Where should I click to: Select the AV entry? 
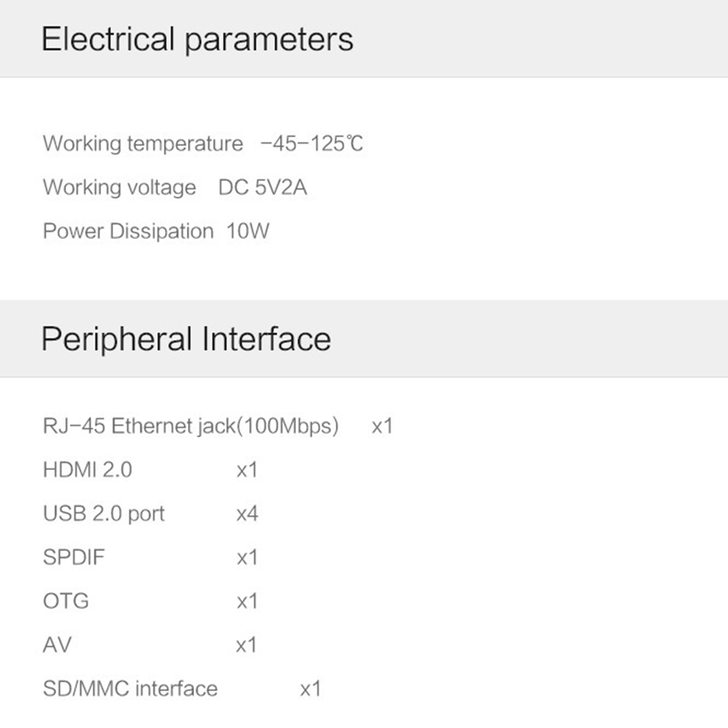pyautogui.click(x=57, y=645)
